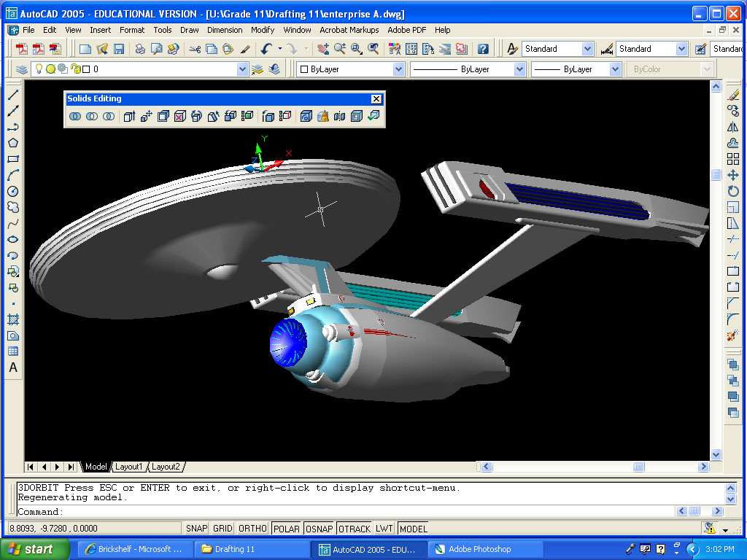Save the drawing with the floppy icon

[118, 49]
